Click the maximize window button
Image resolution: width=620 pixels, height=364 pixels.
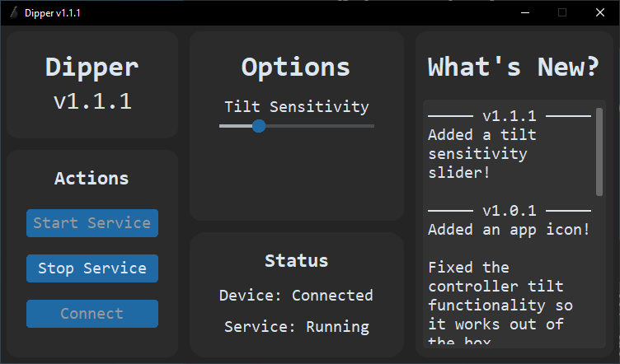click(562, 12)
